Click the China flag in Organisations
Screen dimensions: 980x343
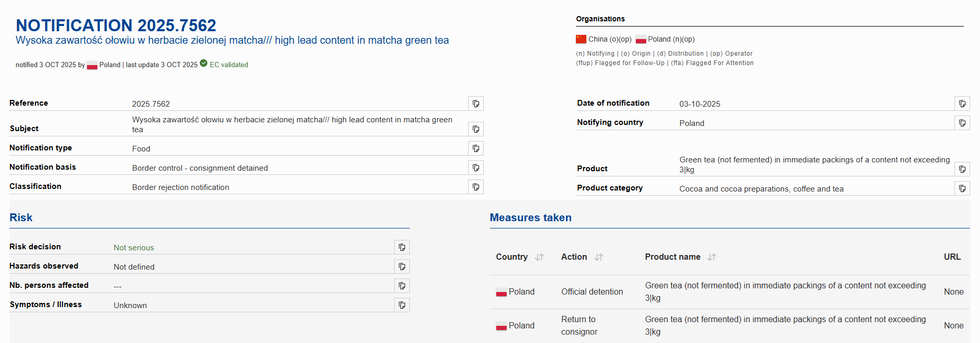click(x=581, y=39)
